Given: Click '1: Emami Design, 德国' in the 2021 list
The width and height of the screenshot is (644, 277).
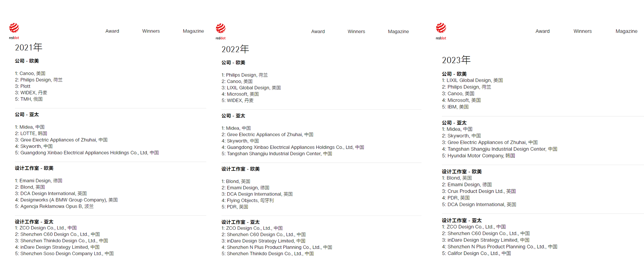Looking at the screenshot, I should (x=38, y=180).
